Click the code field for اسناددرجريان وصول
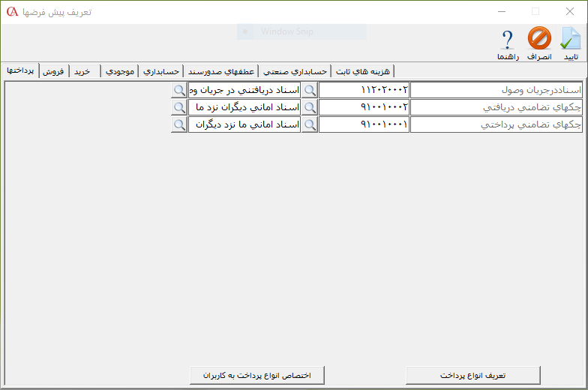Image resolution: width=588 pixels, height=390 pixels. [x=364, y=90]
